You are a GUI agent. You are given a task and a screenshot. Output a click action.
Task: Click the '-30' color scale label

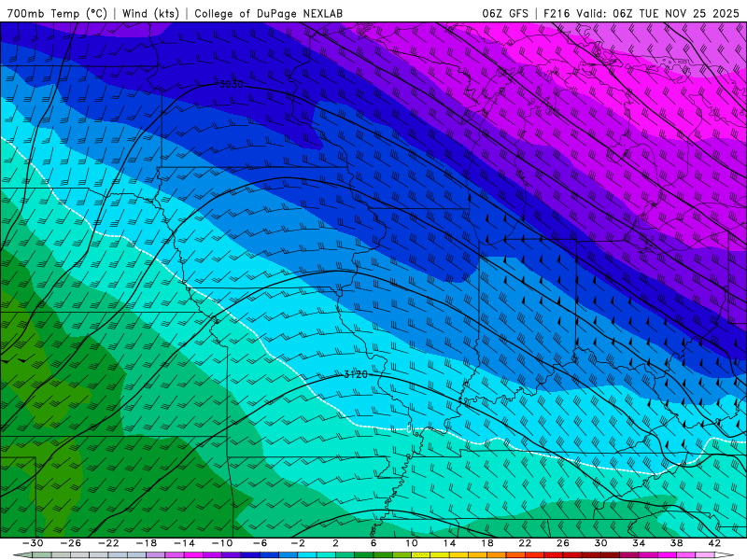33,543
